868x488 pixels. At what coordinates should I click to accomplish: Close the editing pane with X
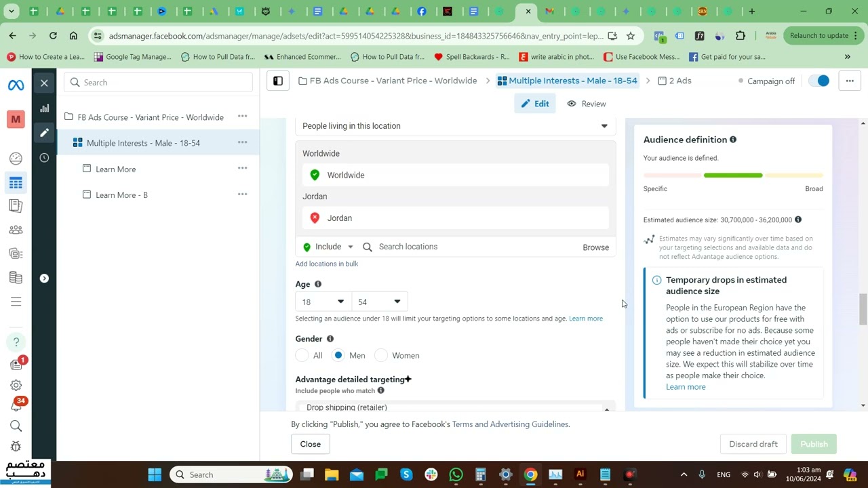click(44, 83)
